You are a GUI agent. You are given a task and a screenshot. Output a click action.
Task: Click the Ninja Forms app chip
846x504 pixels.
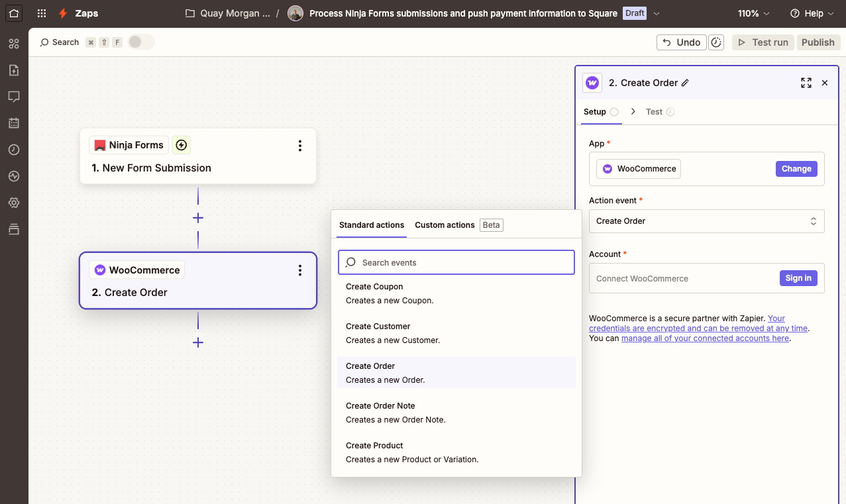pyautogui.click(x=129, y=145)
